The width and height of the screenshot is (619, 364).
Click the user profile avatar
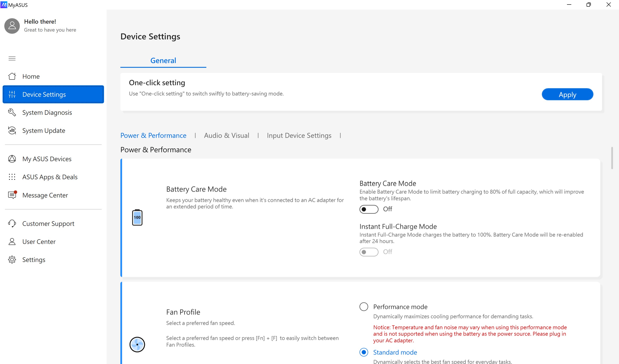12,26
